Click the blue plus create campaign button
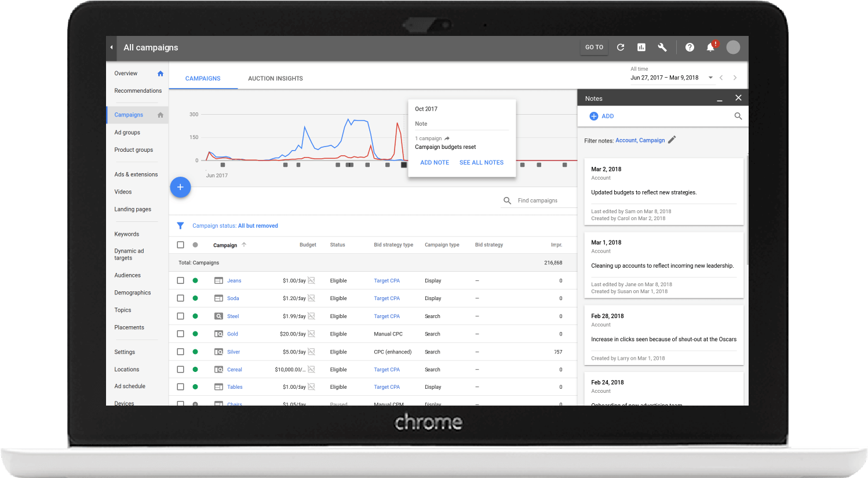The image size is (868, 478). point(180,187)
